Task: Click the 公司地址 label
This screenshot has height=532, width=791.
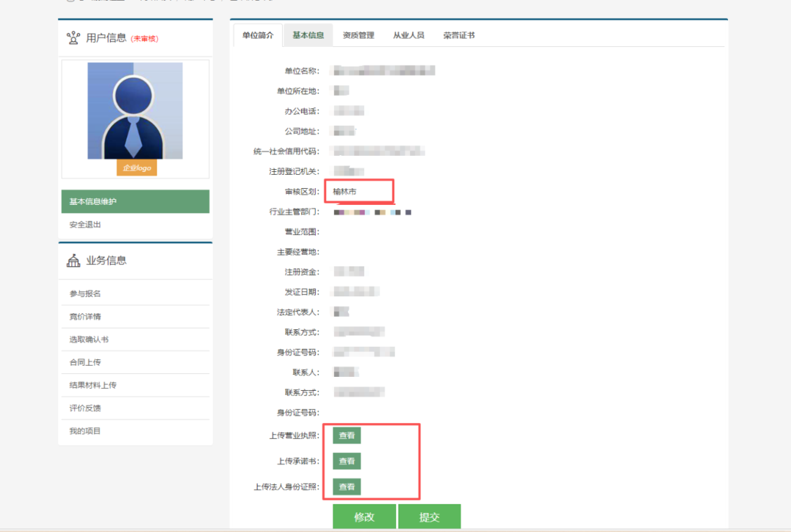Action: (302, 132)
